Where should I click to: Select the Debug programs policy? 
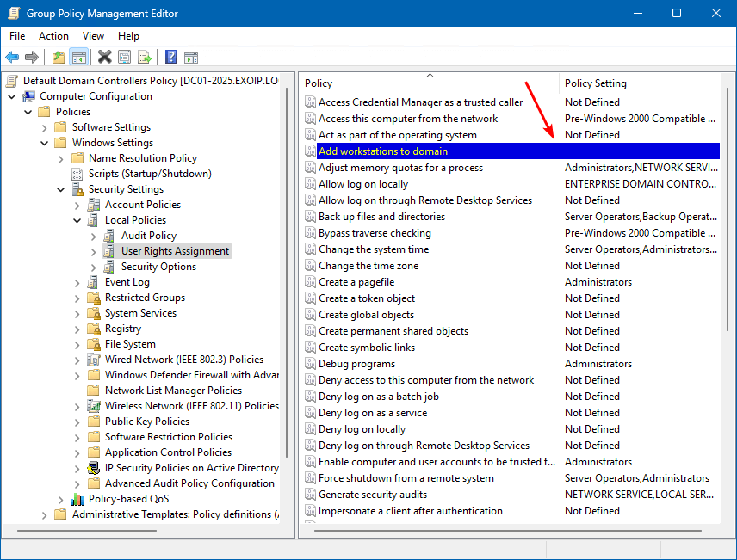tap(356, 364)
